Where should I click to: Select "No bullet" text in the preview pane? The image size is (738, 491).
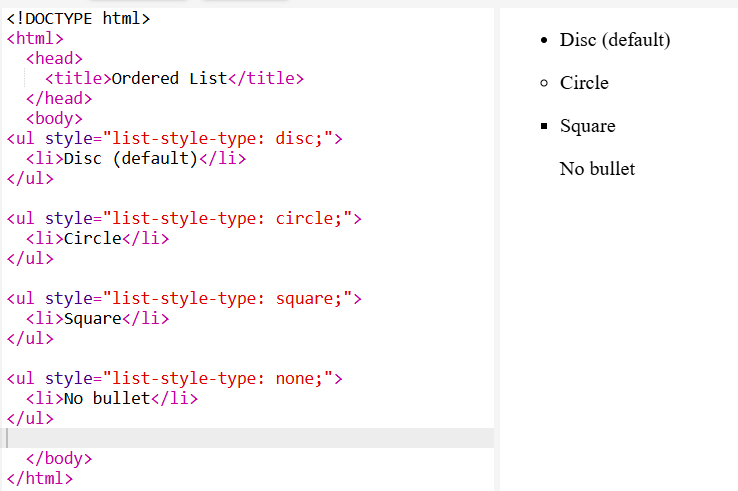click(x=597, y=169)
